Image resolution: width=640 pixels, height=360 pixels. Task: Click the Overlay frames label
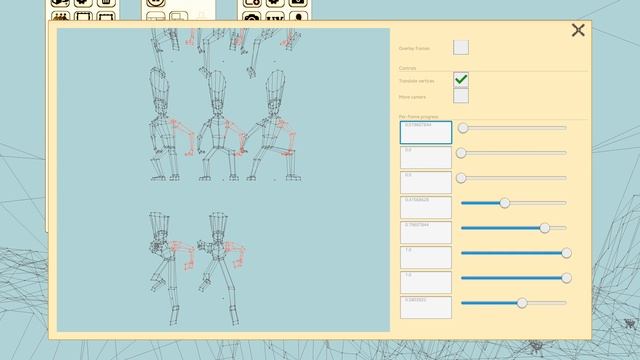pyautogui.click(x=414, y=48)
